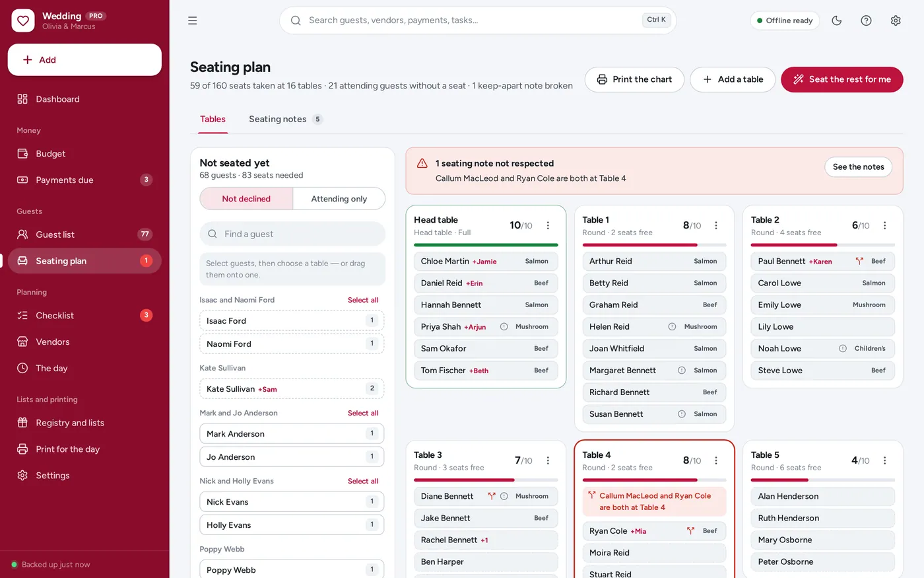The height and width of the screenshot is (578, 924).
Task: Open Payments due in the sidebar
Action: pyautogui.click(x=84, y=180)
